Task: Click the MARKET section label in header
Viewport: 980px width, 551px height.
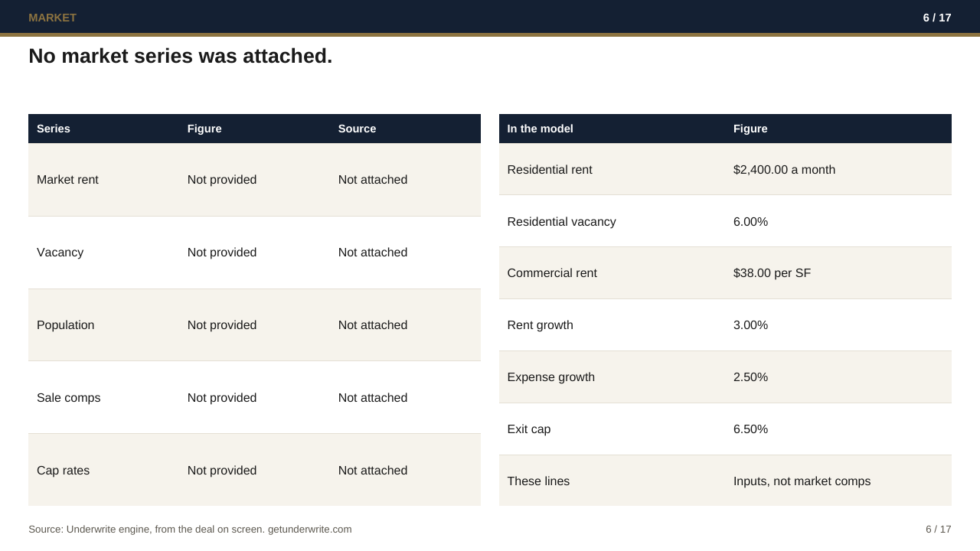Action: coord(52,18)
